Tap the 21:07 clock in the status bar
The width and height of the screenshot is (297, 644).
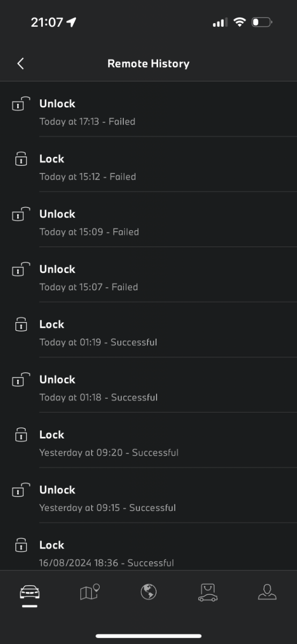pos(47,22)
